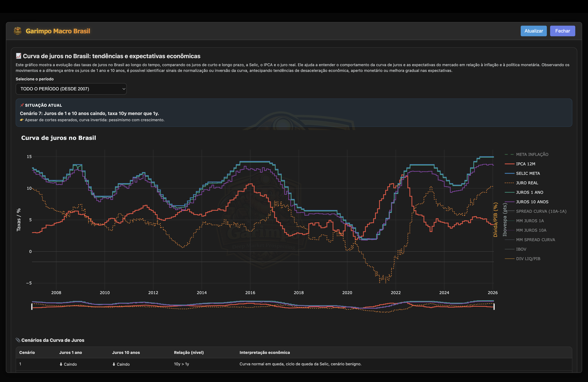This screenshot has height=382, width=588.
Task: Click the Relação (nível) table header
Action: (x=189, y=353)
